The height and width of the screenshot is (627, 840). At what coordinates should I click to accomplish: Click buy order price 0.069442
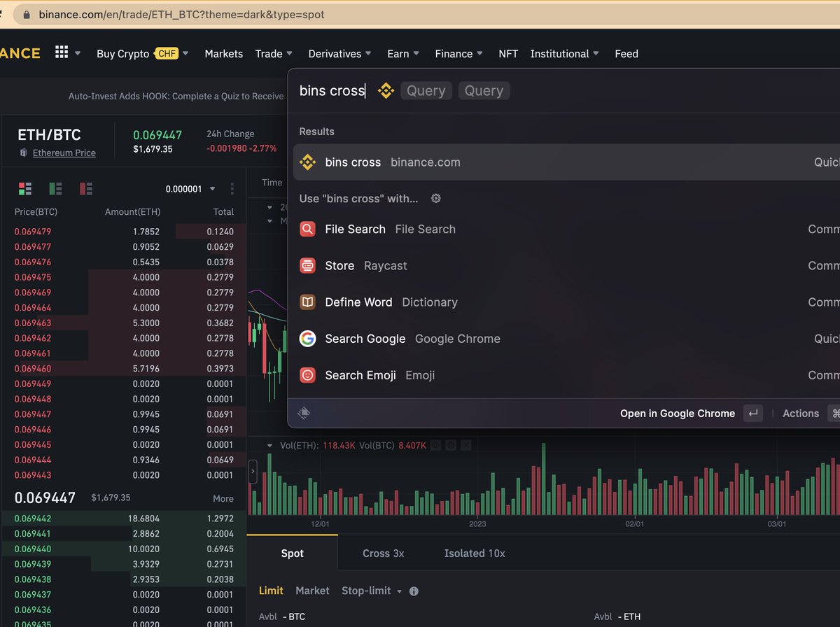33,519
